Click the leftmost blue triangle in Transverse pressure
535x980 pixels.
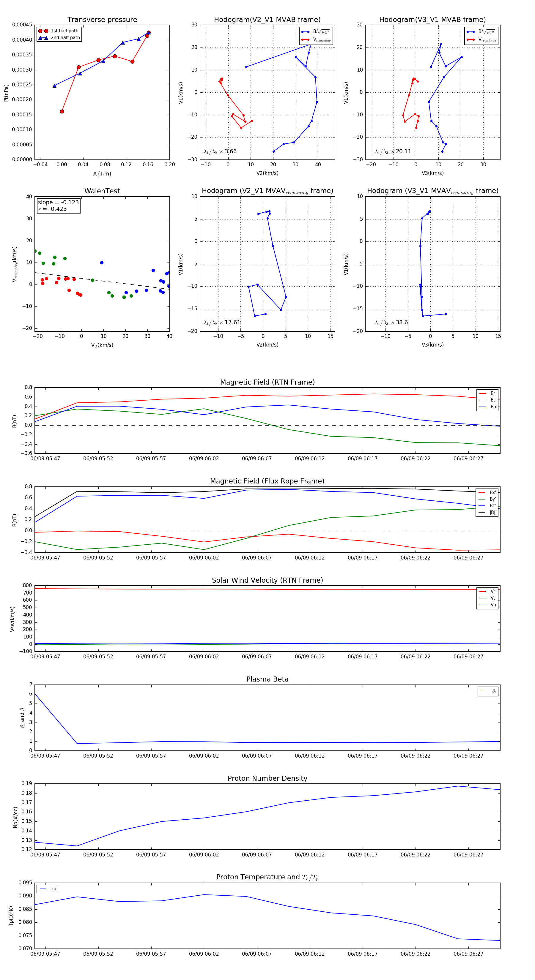[x=54, y=86]
